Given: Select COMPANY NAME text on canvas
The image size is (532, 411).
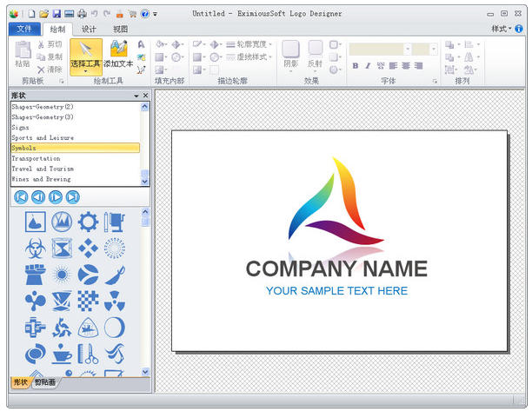Looking at the screenshot, I should pyautogui.click(x=336, y=268).
